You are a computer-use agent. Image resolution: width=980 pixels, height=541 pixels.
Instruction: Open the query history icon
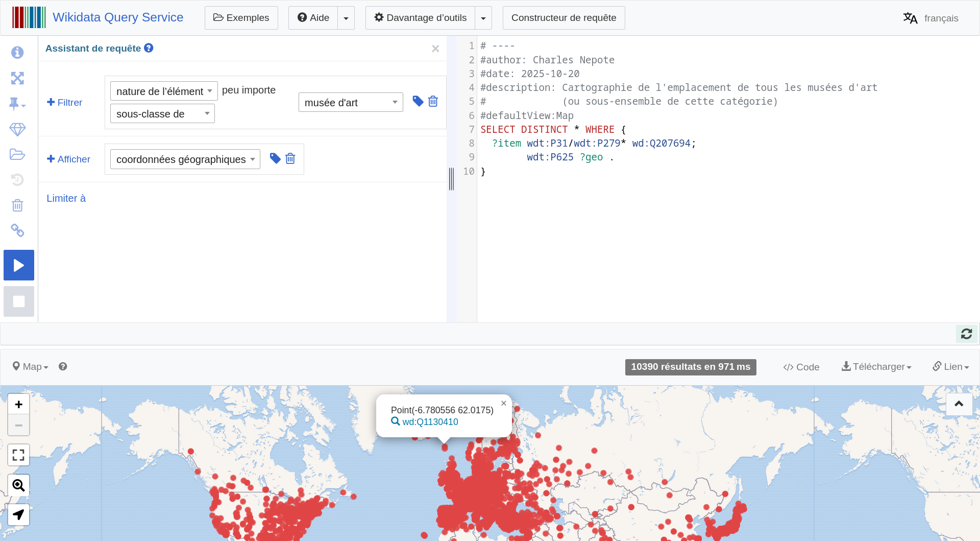[x=17, y=180]
